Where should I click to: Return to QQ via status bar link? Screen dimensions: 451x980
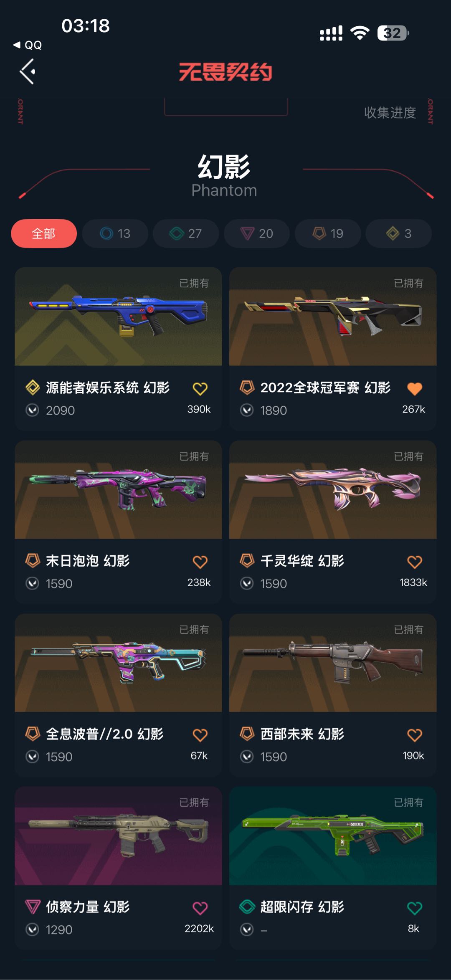tap(28, 45)
